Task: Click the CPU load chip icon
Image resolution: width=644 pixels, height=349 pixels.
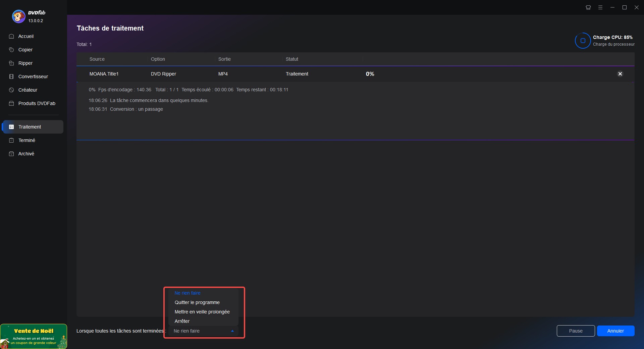Action: pos(583,41)
